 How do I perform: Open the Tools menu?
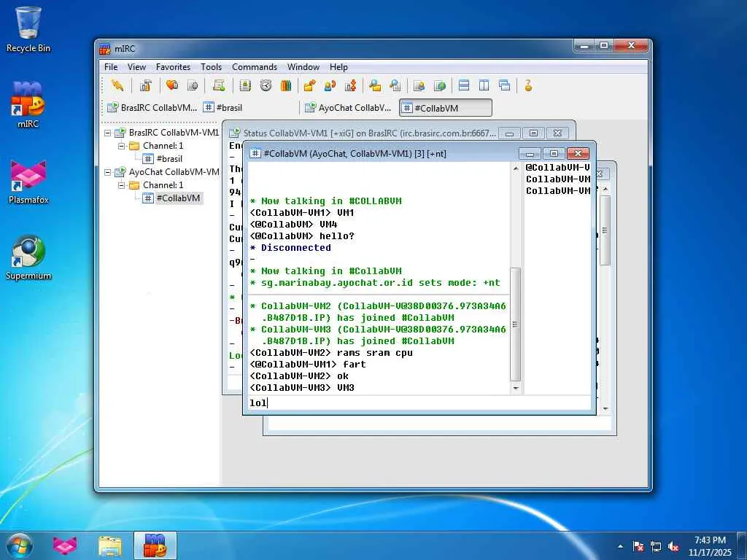click(x=211, y=67)
